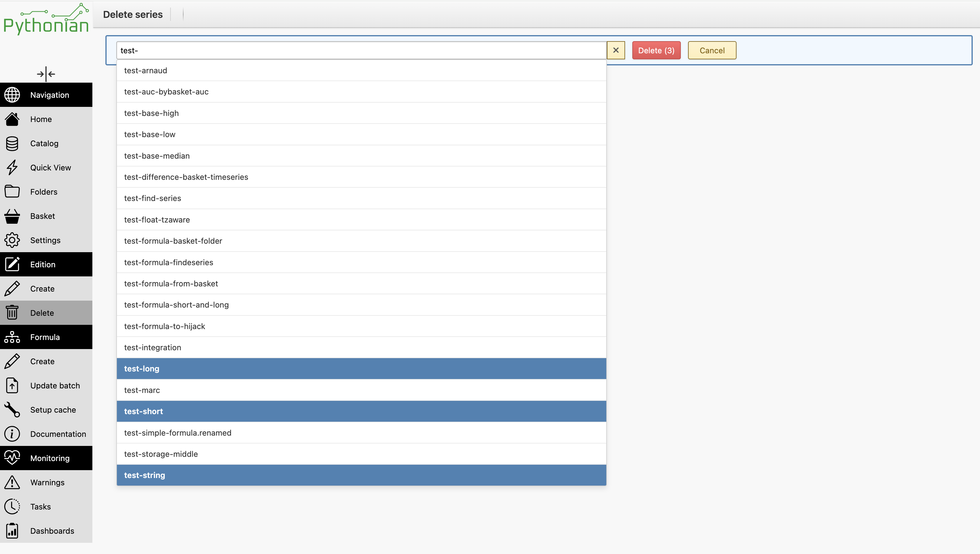Image resolution: width=980 pixels, height=554 pixels.
Task: Click the Basket icon in the sidebar
Action: pyautogui.click(x=12, y=216)
